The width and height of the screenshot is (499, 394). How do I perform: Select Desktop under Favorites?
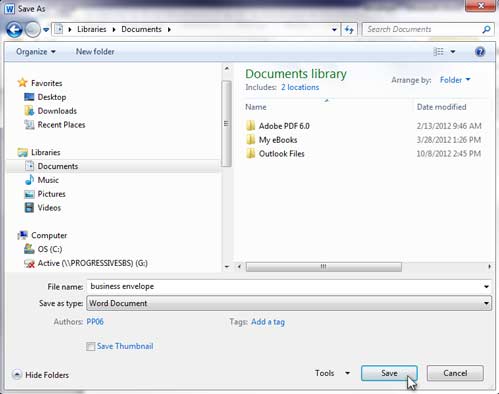[52, 97]
